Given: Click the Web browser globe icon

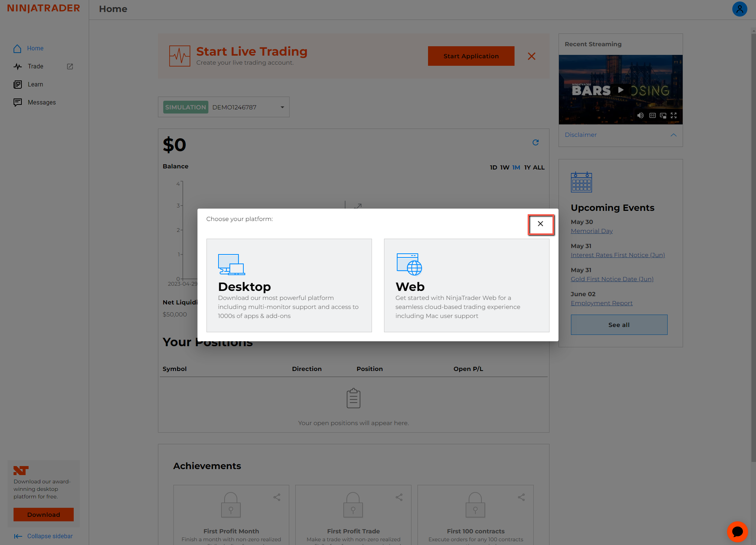Looking at the screenshot, I should click(x=409, y=264).
